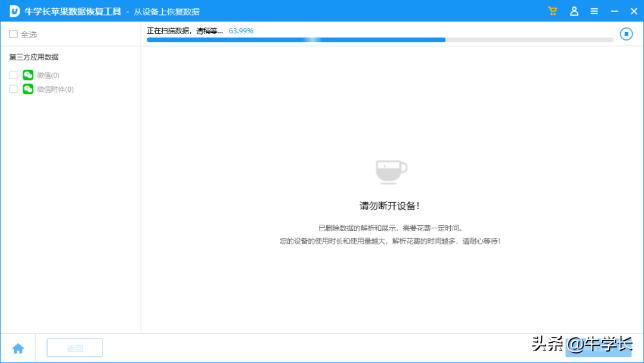Image resolution: width=644 pixels, height=363 pixels.
Task: Open the shopping cart in the title bar
Action: [552, 11]
